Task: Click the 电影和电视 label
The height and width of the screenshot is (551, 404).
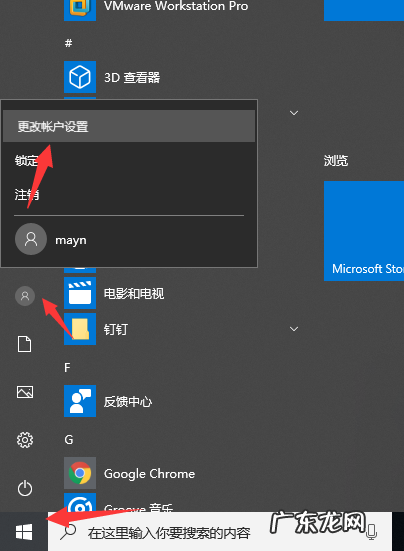Action: click(x=134, y=293)
